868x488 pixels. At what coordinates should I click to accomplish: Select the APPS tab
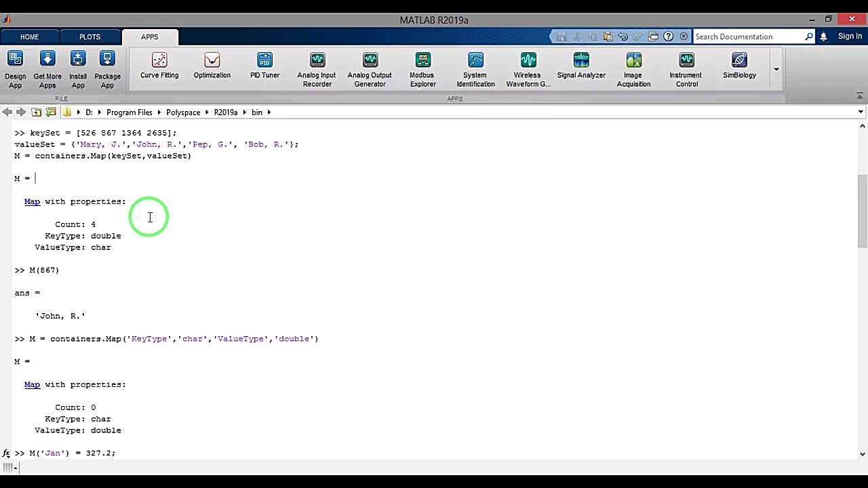[x=150, y=37]
